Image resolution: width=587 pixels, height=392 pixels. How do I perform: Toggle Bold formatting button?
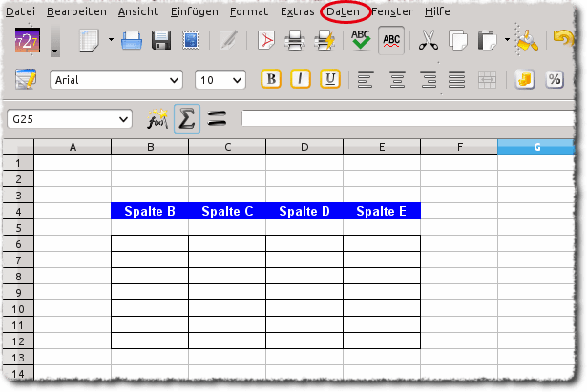[x=271, y=79]
